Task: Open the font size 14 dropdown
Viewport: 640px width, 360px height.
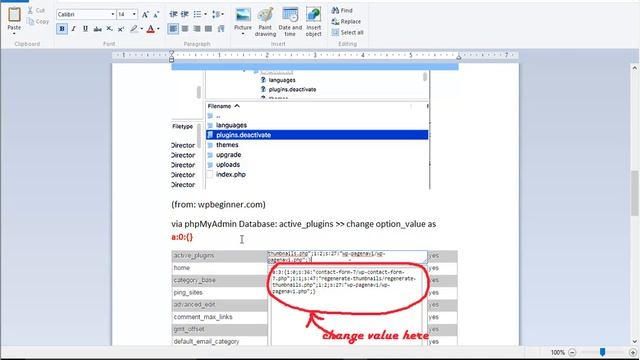Action: (x=134, y=15)
